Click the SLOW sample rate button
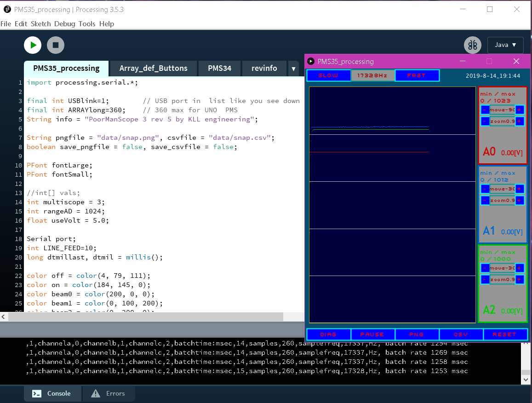The height and width of the screenshot is (403, 532). coord(328,75)
